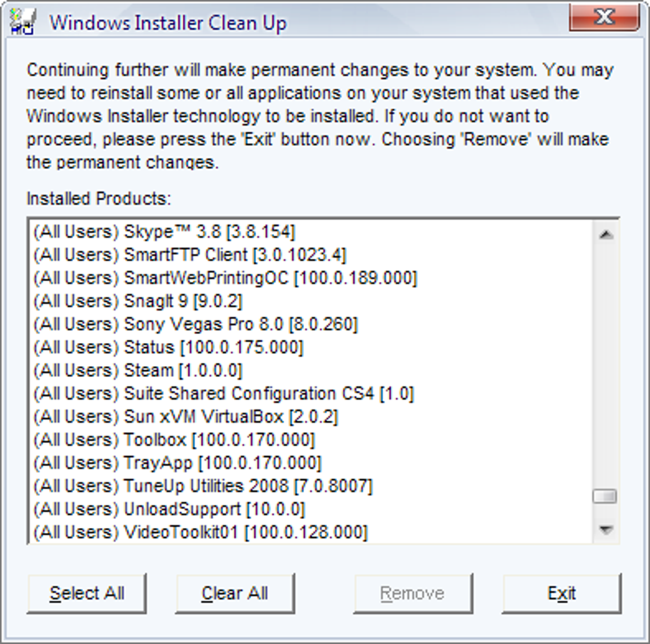Image resolution: width=650 pixels, height=644 pixels.
Task: Click the scrollbar up arrow
Action: pyautogui.click(x=606, y=235)
